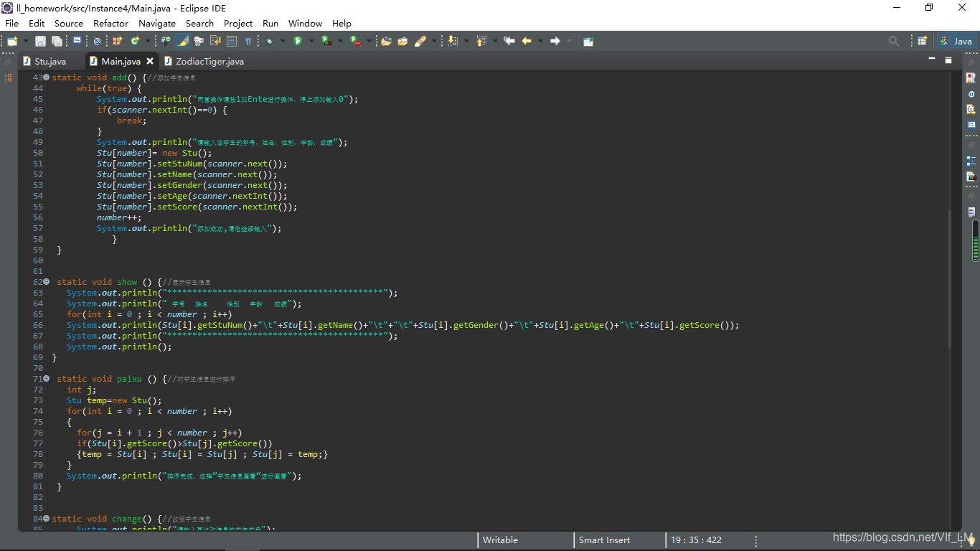Click the Open Task folder icon
The height and width of the screenshot is (551, 980).
402,41
